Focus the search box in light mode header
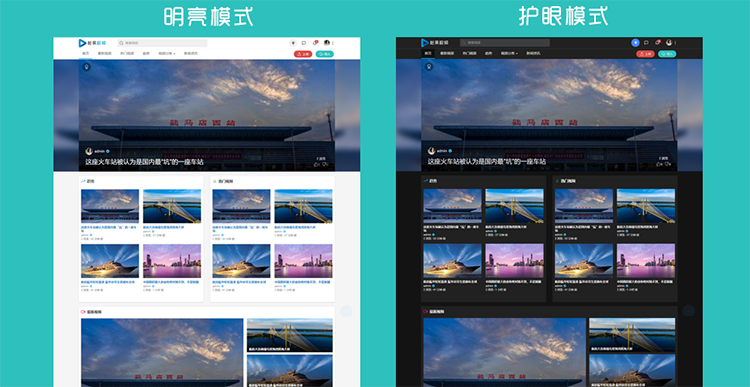Image resolution: width=750 pixels, height=387 pixels. click(x=162, y=43)
